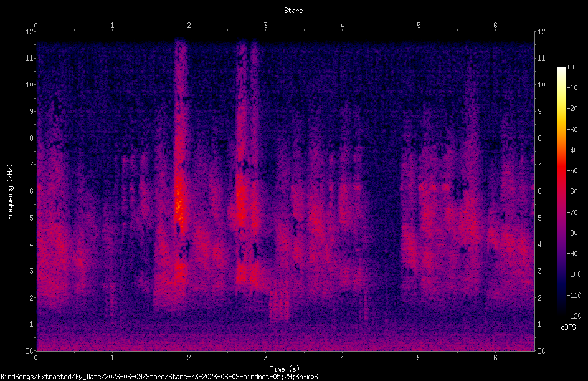Click the "-40" color scale label
This screenshot has height=381, width=588.
tap(572, 150)
